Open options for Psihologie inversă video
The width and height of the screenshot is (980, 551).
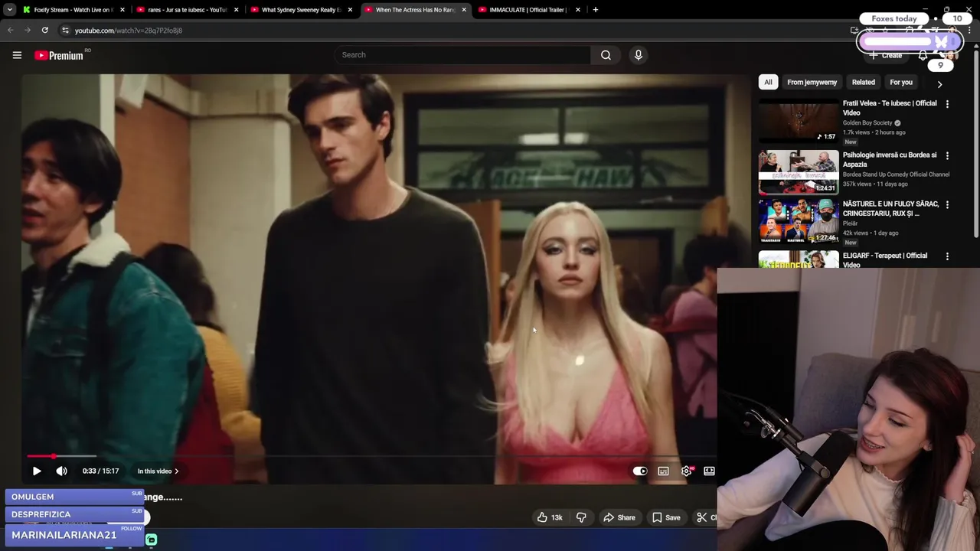click(947, 156)
